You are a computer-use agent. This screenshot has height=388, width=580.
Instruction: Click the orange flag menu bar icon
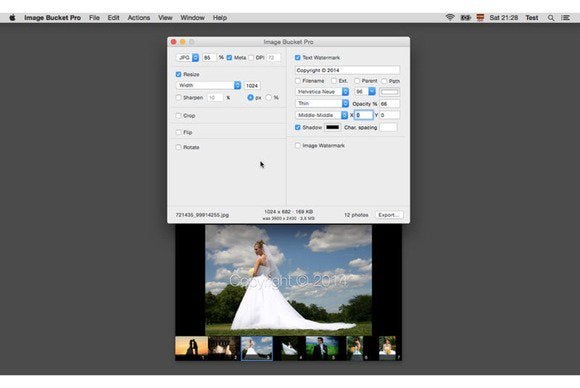click(x=480, y=18)
